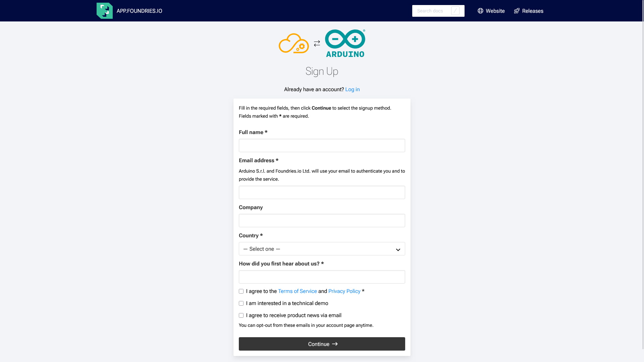Viewport: 644px width, 362px height.
Task: Open the Releases menu item
Action: (533, 11)
